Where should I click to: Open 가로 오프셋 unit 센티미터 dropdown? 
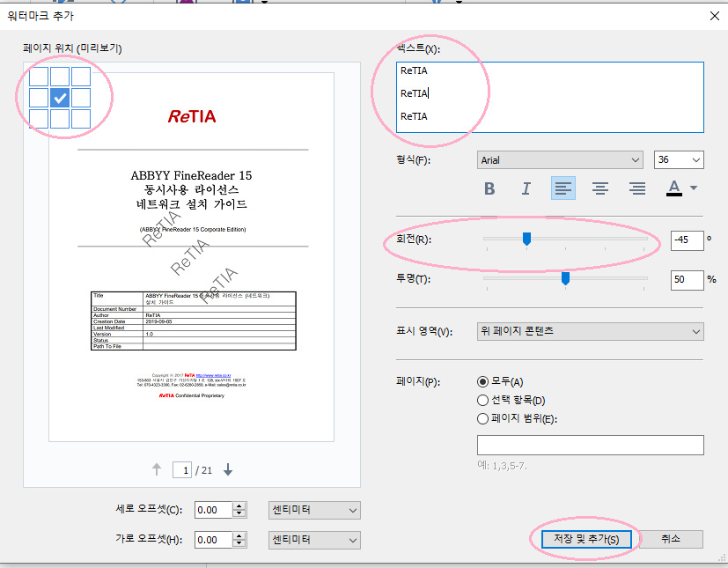[314, 540]
